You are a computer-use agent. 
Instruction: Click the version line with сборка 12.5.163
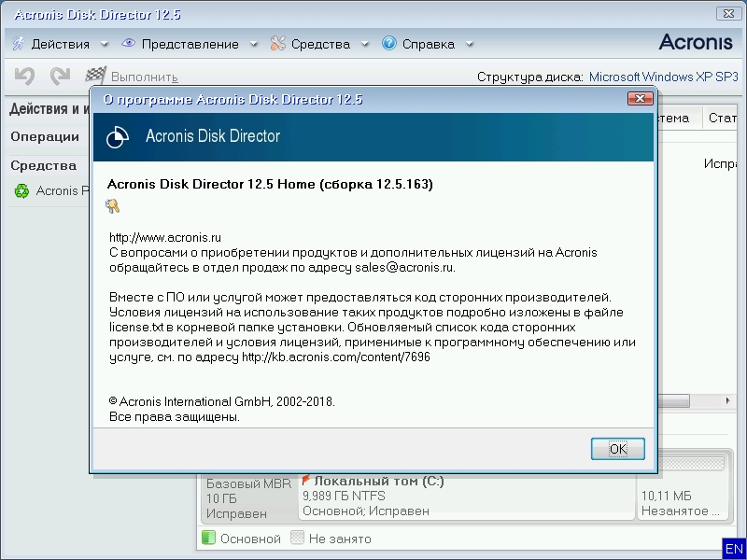coord(270,184)
